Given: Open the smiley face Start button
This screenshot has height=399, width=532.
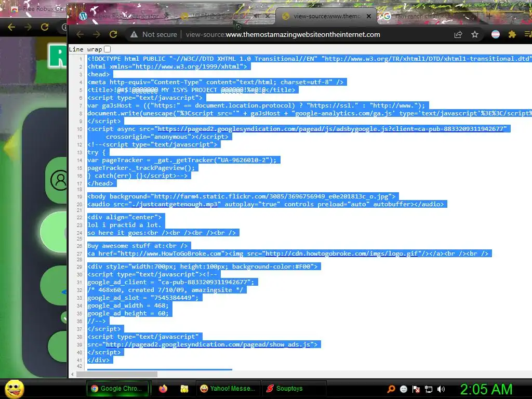Looking at the screenshot, I should pyautogui.click(x=14, y=389).
